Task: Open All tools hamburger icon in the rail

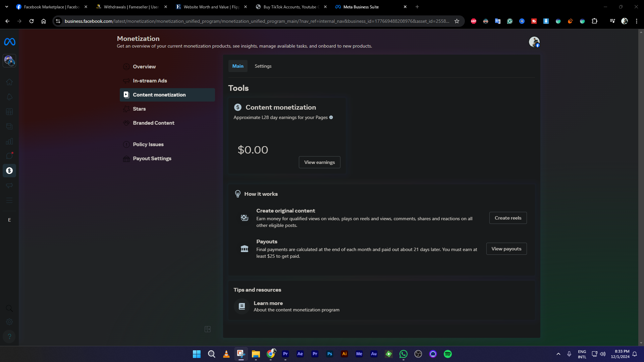Action: click(x=9, y=200)
